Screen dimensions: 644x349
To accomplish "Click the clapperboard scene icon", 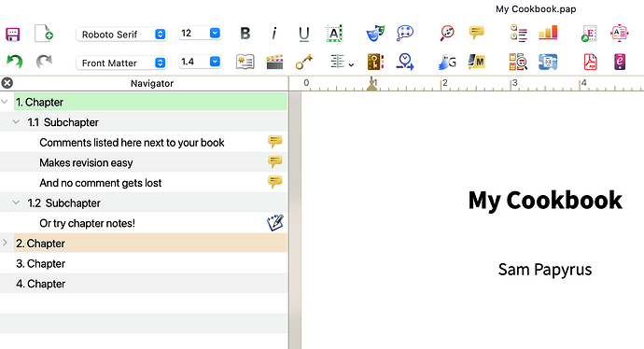I will pyautogui.click(x=274, y=63).
